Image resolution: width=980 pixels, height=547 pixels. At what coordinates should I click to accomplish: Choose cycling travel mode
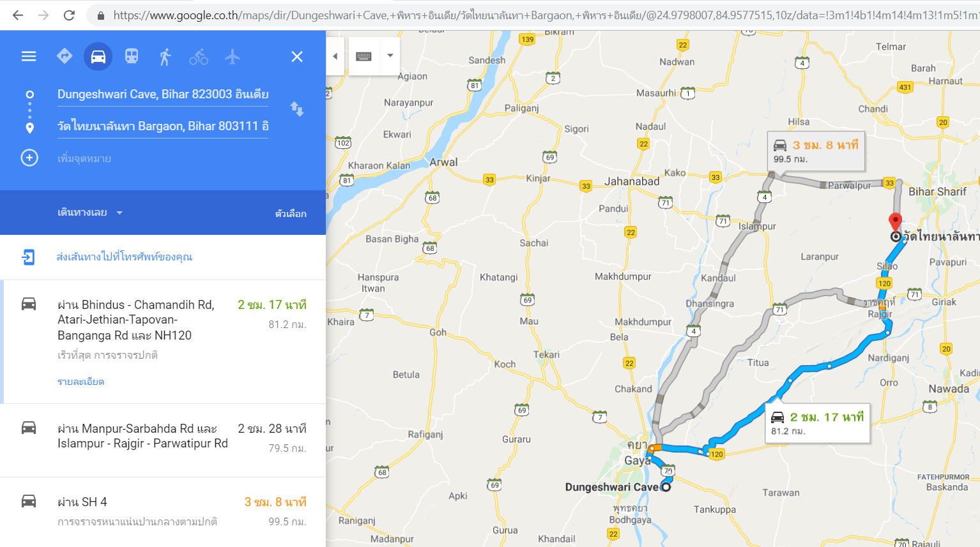pos(199,56)
